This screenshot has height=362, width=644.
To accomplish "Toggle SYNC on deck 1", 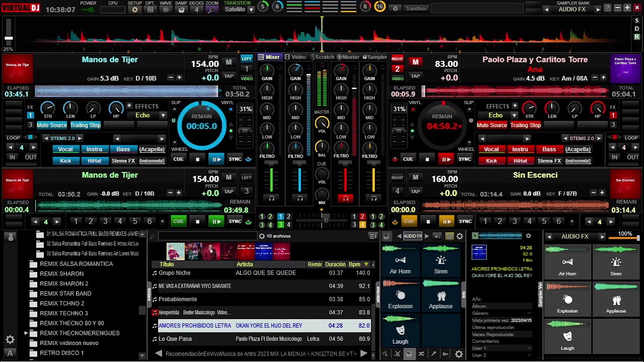I will tap(235, 159).
